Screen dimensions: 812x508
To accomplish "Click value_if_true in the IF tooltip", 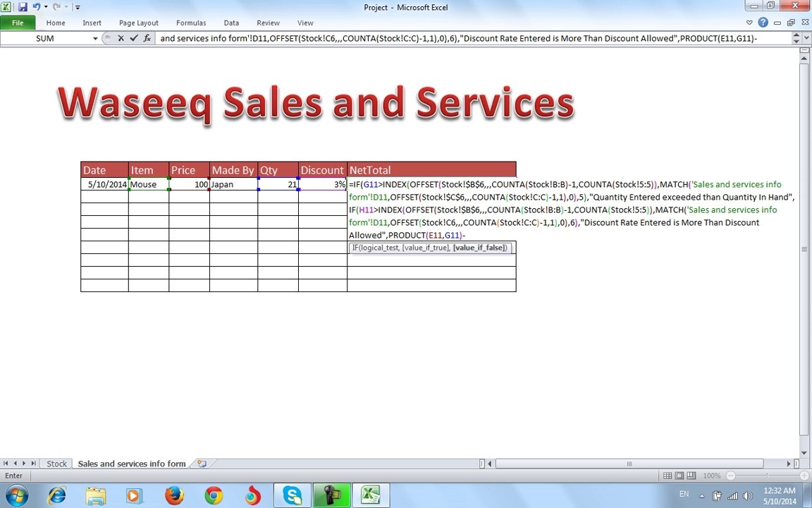I will pyautogui.click(x=426, y=248).
